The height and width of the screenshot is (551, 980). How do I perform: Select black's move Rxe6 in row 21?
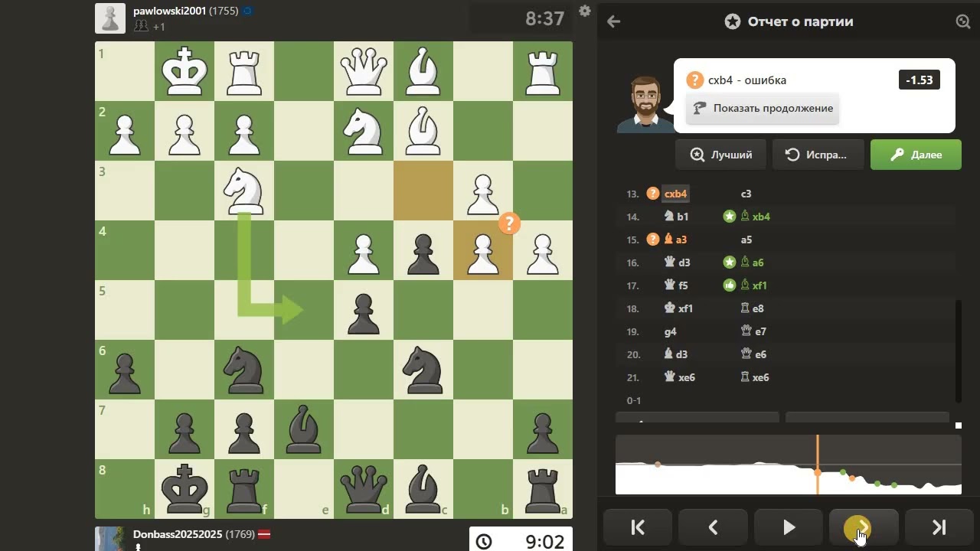point(754,377)
